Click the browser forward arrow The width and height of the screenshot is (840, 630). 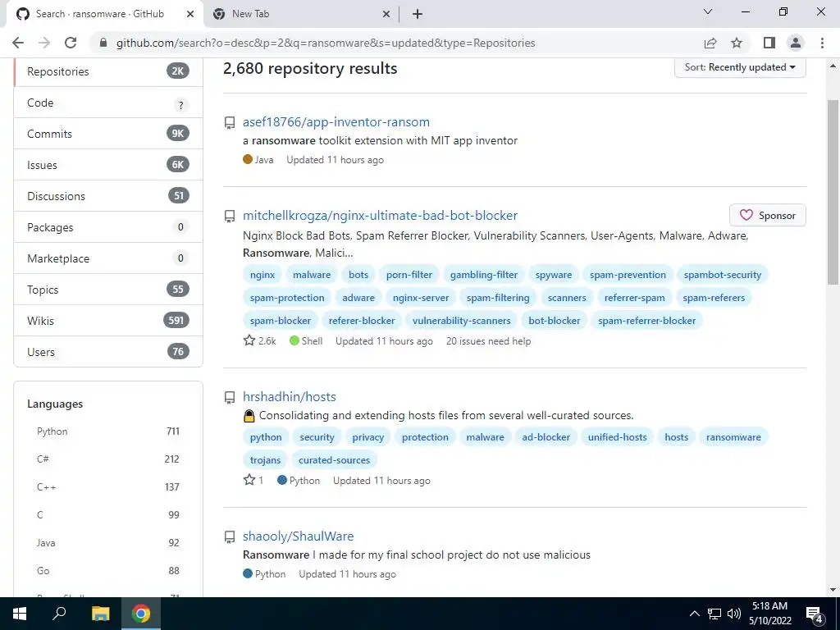(44, 43)
